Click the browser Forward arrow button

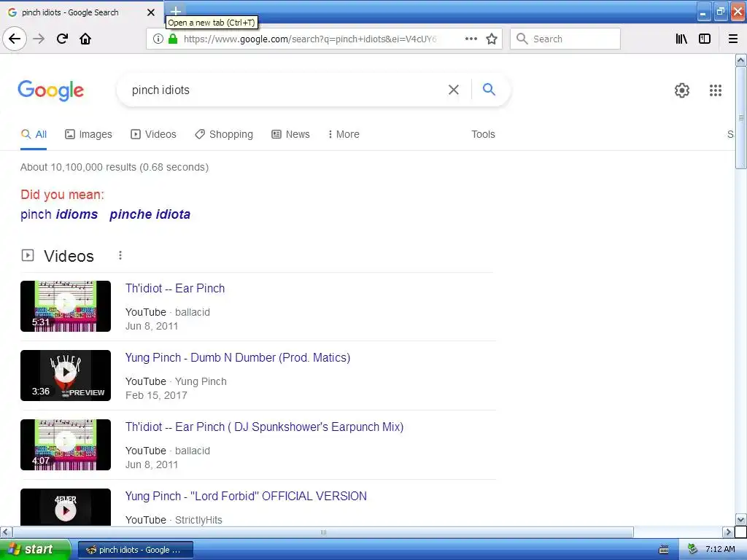point(39,39)
